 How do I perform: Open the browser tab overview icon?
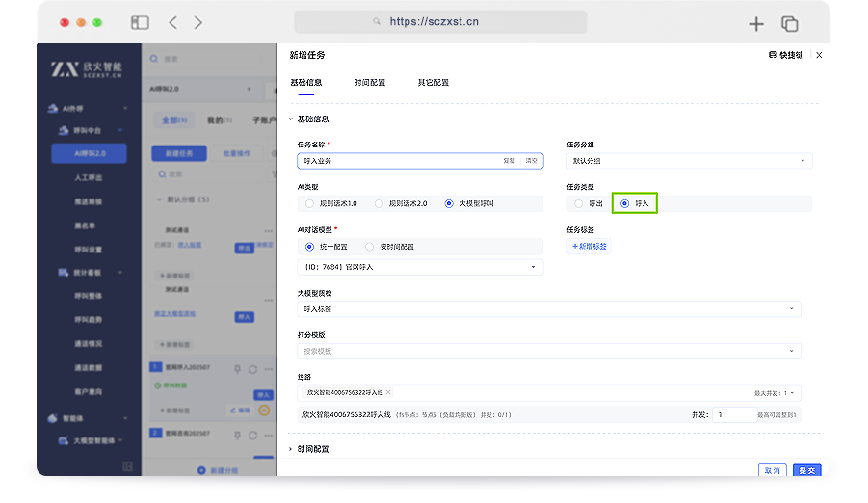click(790, 24)
